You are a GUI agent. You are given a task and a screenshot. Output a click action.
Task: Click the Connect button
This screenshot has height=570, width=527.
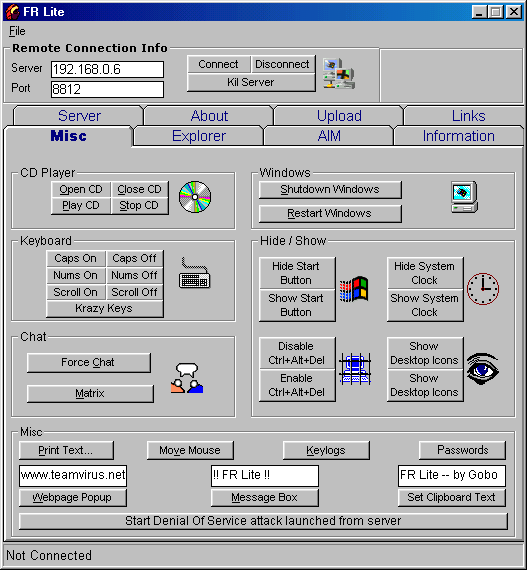tap(218, 64)
